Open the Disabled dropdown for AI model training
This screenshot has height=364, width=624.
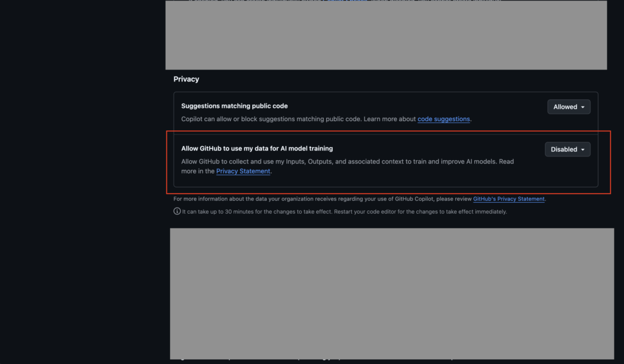567,149
